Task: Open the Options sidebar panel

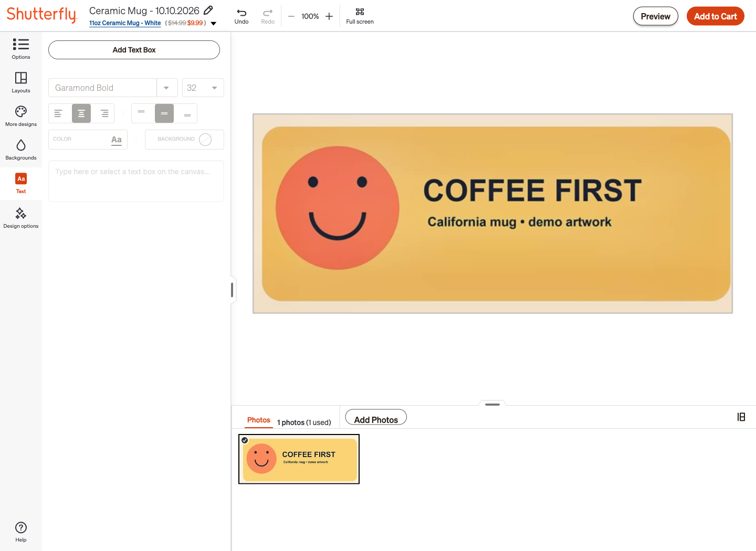Action: [21, 49]
